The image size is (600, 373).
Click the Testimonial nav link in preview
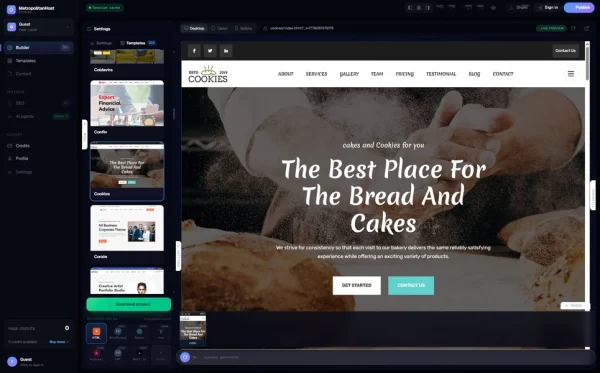coord(441,74)
